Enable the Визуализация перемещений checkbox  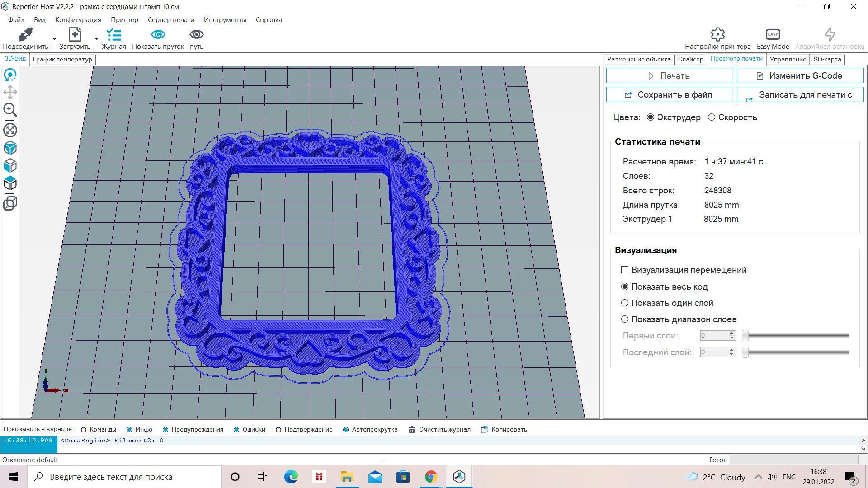624,270
